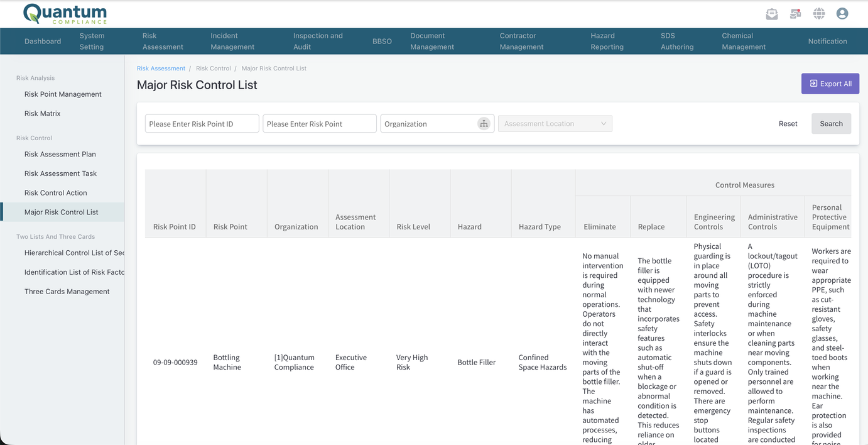Viewport: 868px width, 445px height.
Task: Open Notification in navigation bar
Action: point(827,41)
